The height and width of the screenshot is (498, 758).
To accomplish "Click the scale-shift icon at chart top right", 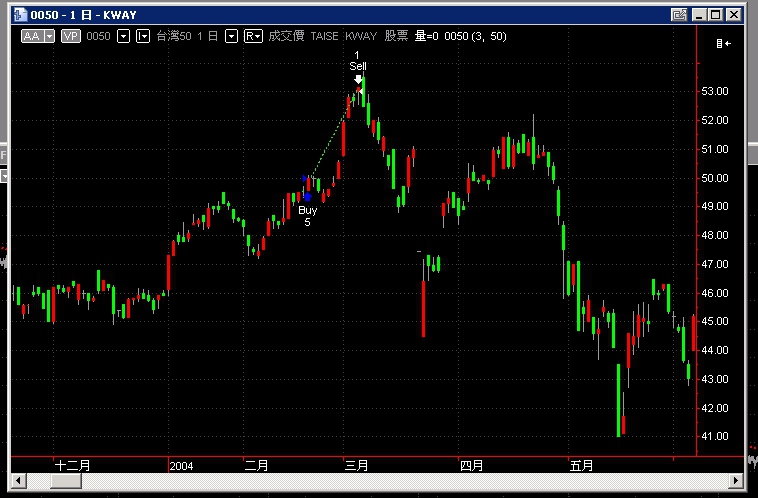I will [724, 44].
